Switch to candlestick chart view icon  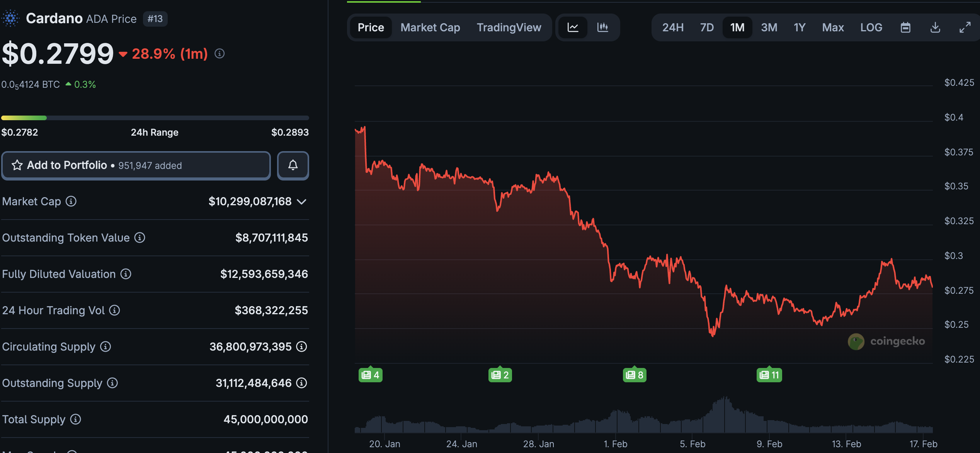[603, 27]
